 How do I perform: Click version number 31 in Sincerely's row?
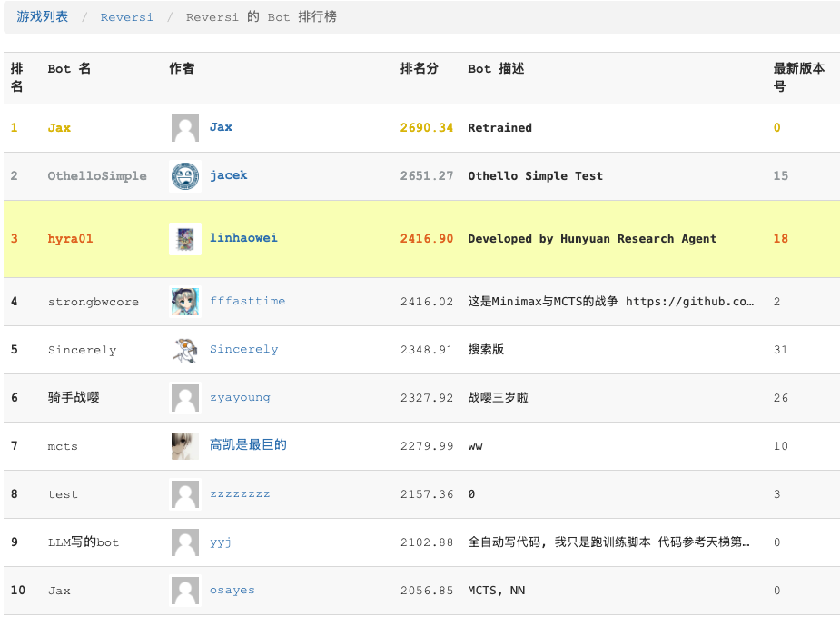click(781, 350)
